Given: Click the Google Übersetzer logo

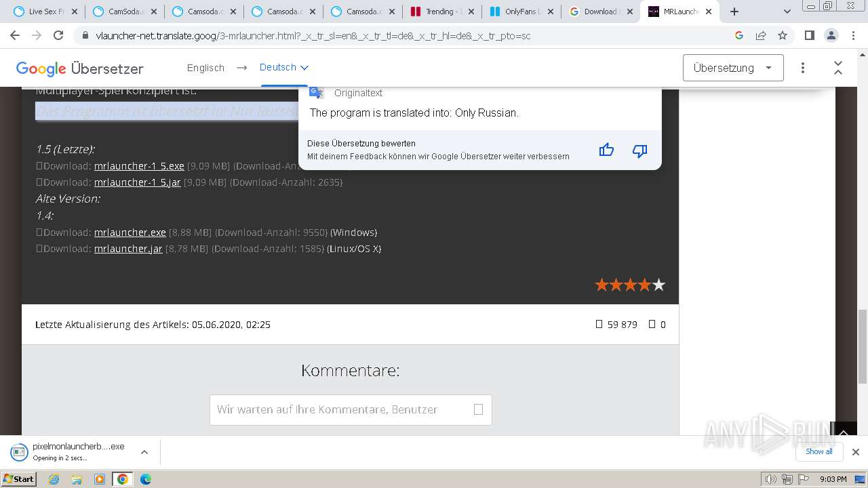Looking at the screenshot, I should [x=80, y=68].
